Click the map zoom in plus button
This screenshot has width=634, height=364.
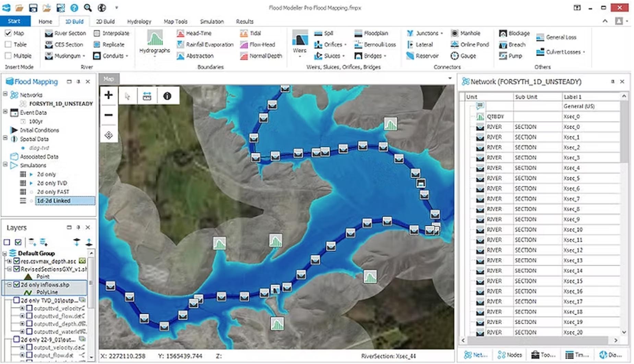pos(109,95)
